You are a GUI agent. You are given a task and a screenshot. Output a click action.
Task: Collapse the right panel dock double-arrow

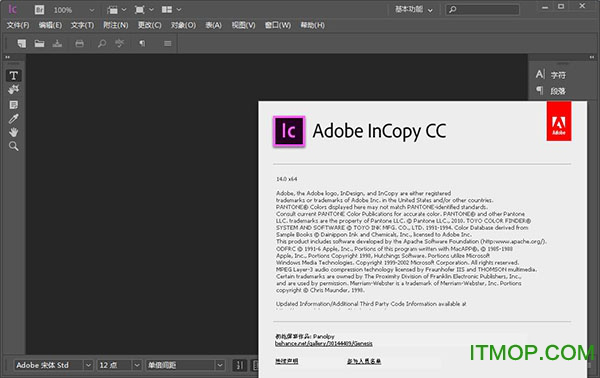[592, 57]
